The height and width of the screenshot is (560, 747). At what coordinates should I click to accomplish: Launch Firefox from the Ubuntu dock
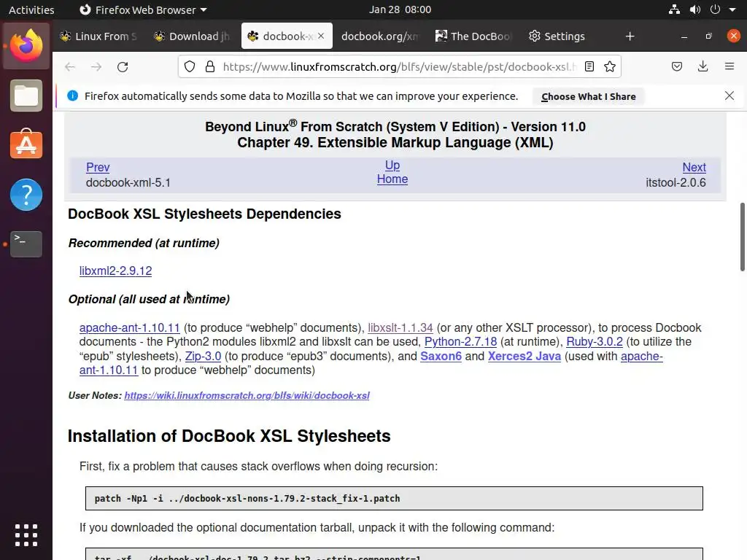26,46
